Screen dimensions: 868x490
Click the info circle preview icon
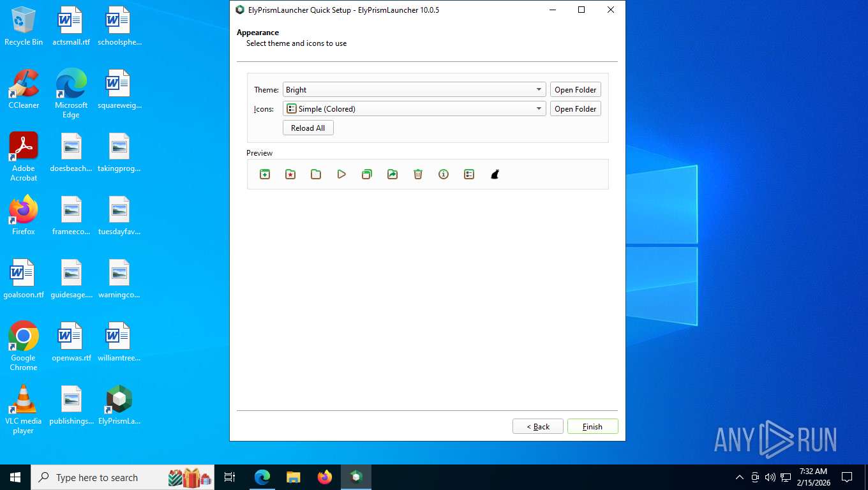pos(444,174)
